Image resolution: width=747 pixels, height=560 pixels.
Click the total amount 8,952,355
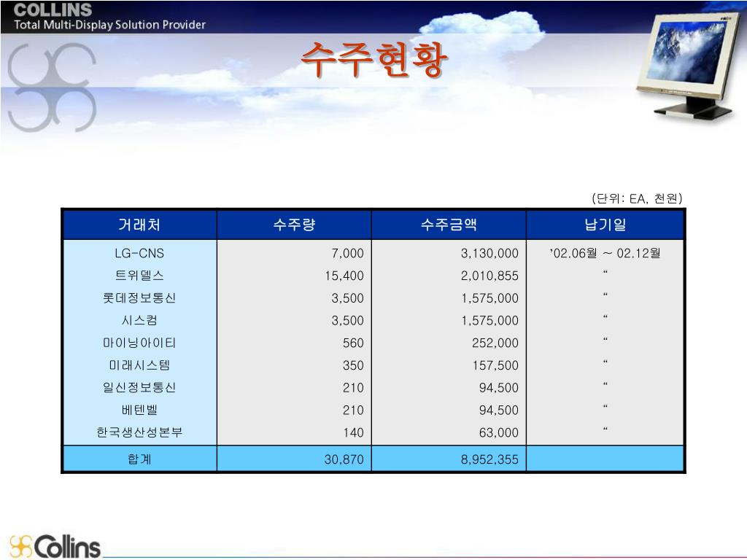click(489, 459)
